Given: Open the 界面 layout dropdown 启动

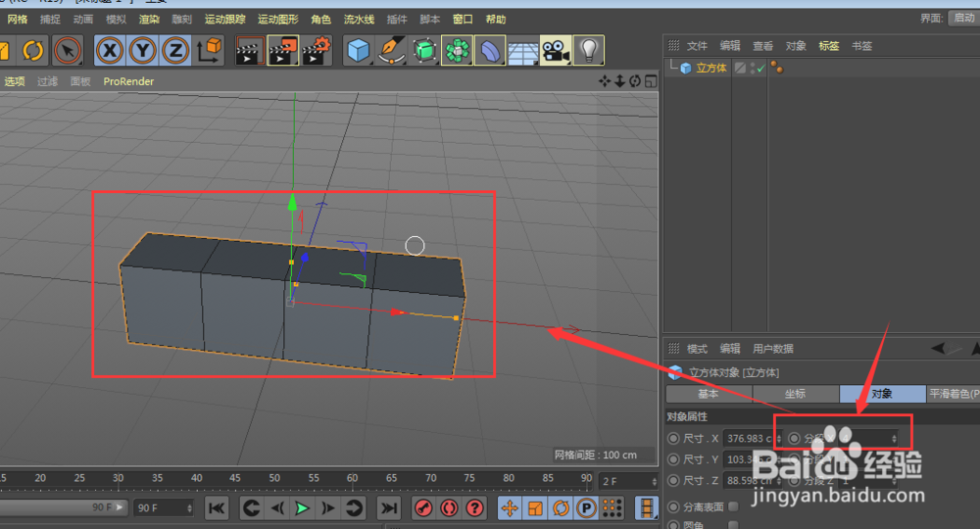Looking at the screenshot, I should (x=963, y=18).
